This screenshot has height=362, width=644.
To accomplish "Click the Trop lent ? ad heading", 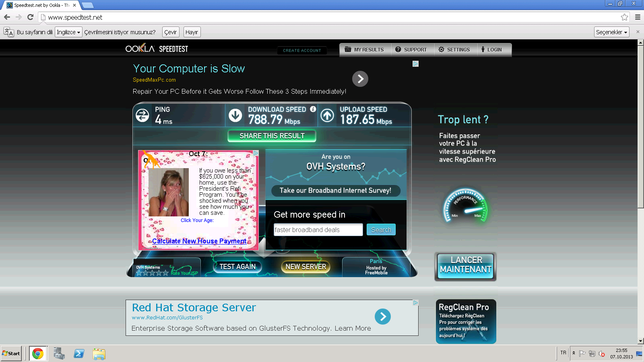I will [x=463, y=119].
